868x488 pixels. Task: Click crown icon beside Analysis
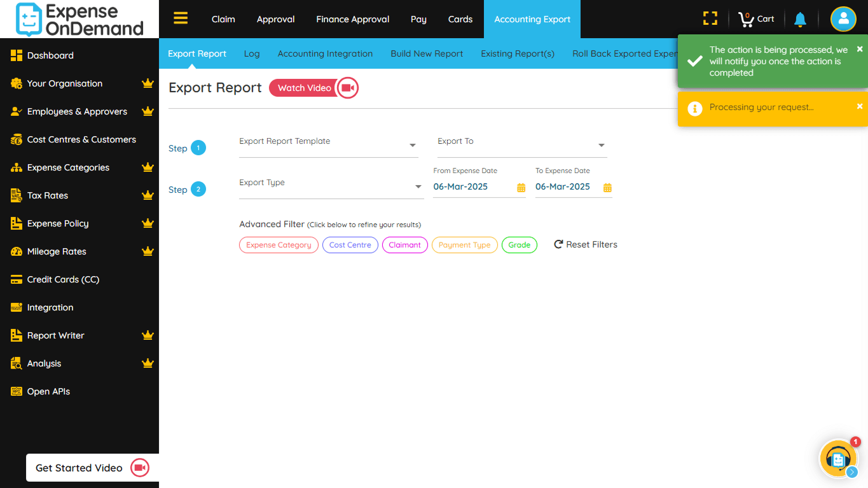click(148, 363)
